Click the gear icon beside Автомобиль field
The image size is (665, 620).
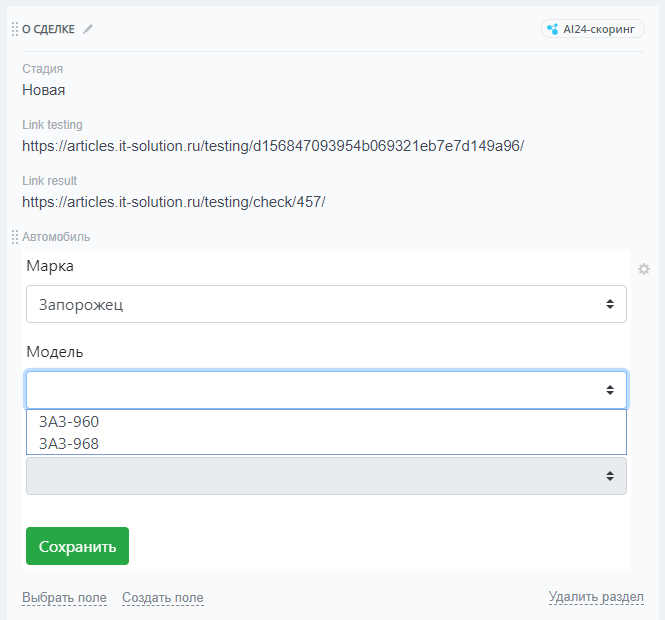tap(644, 269)
